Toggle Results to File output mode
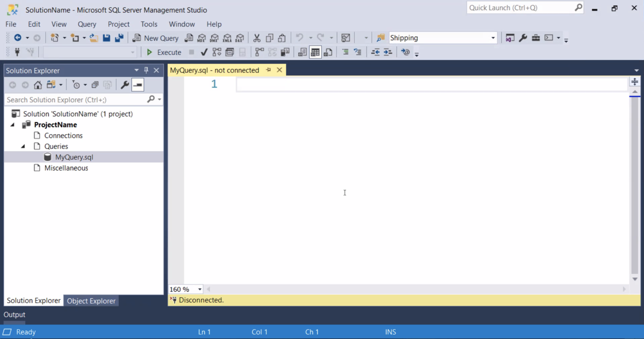 pyautogui.click(x=328, y=52)
